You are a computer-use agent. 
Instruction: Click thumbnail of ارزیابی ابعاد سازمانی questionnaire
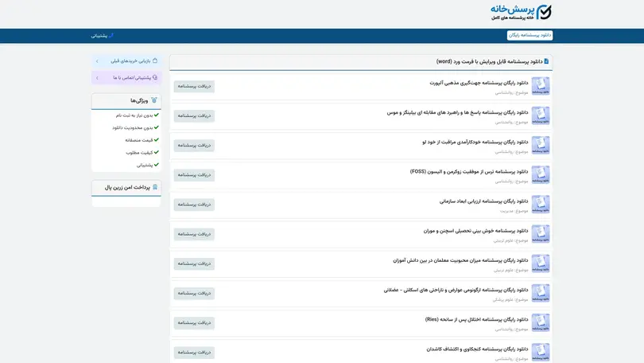[x=541, y=205]
